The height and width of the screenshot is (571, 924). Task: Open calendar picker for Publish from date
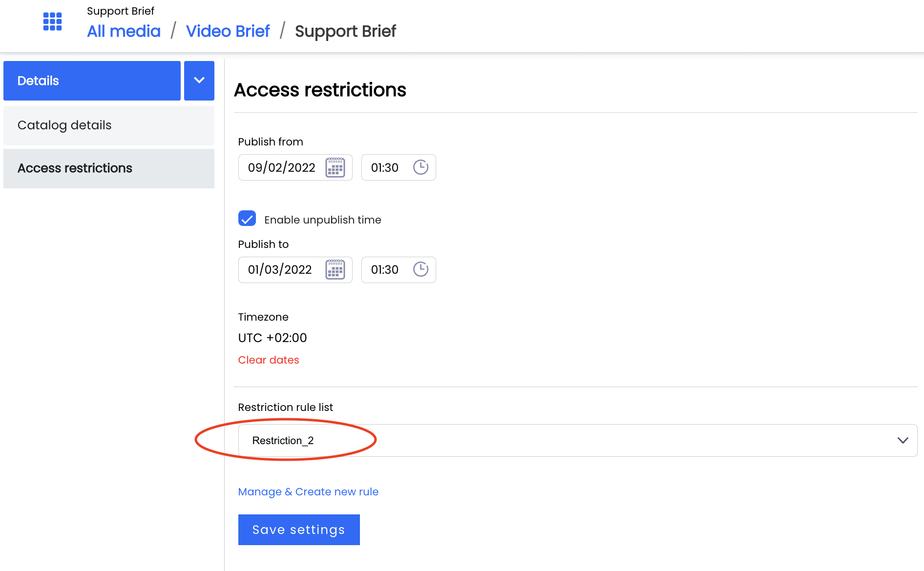(x=335, y=167)
